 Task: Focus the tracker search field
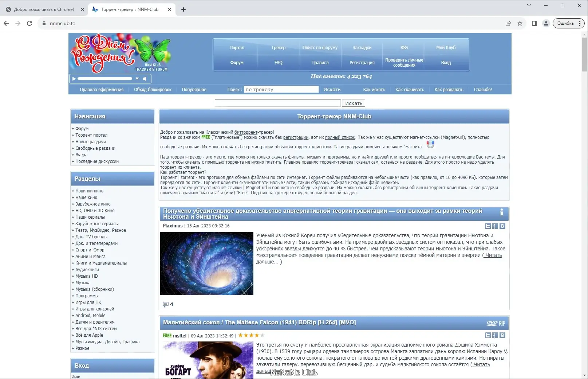click(x=281, y=90)
